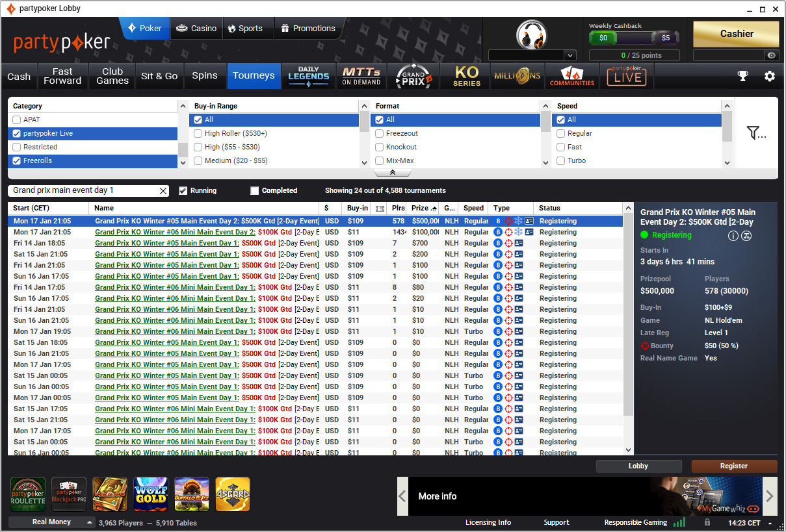Uncheck the Running filter checkbox
The image size is (786, 532).
183,191
